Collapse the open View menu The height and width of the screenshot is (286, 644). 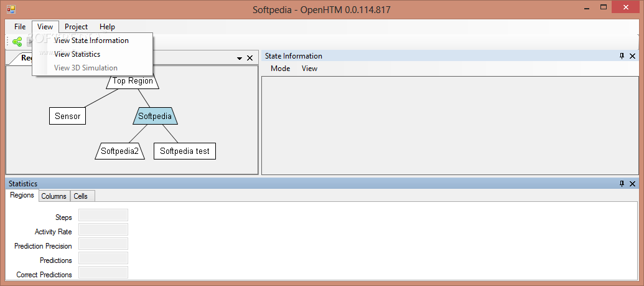click(45, 27)
